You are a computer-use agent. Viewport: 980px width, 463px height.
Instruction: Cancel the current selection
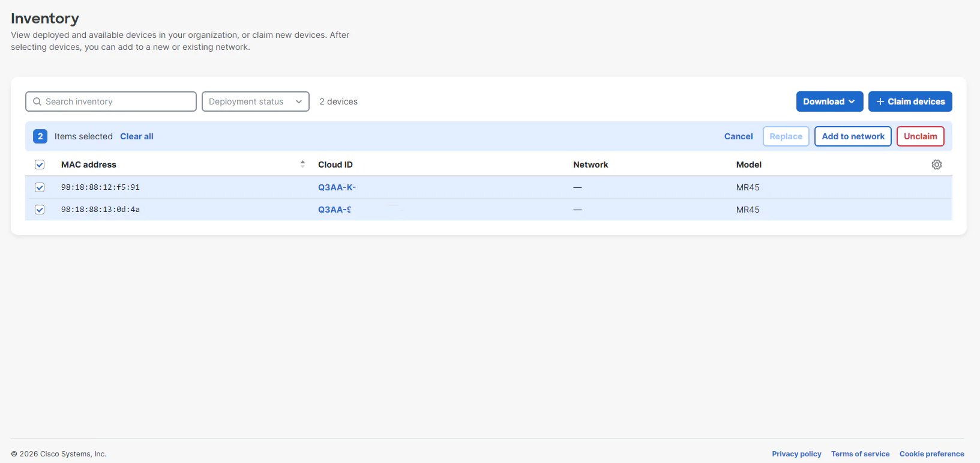[x=738, y=136]
